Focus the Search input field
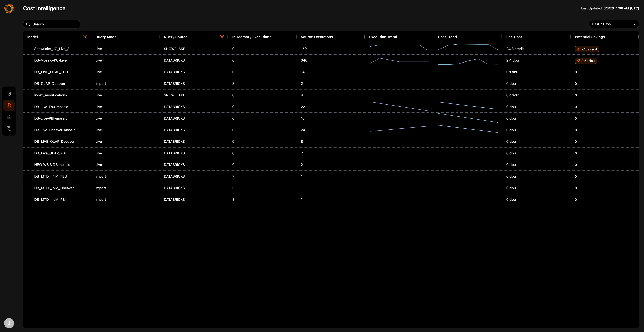Screen dimensions: 644x332 pos(52,24)
